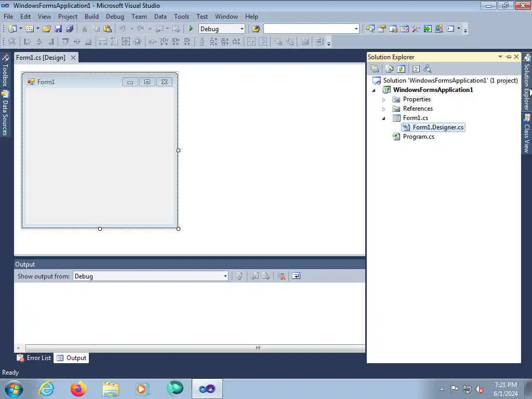Click the Open File folder icon
The height and width of the screenshot is (399, 532).
(46, 29)
